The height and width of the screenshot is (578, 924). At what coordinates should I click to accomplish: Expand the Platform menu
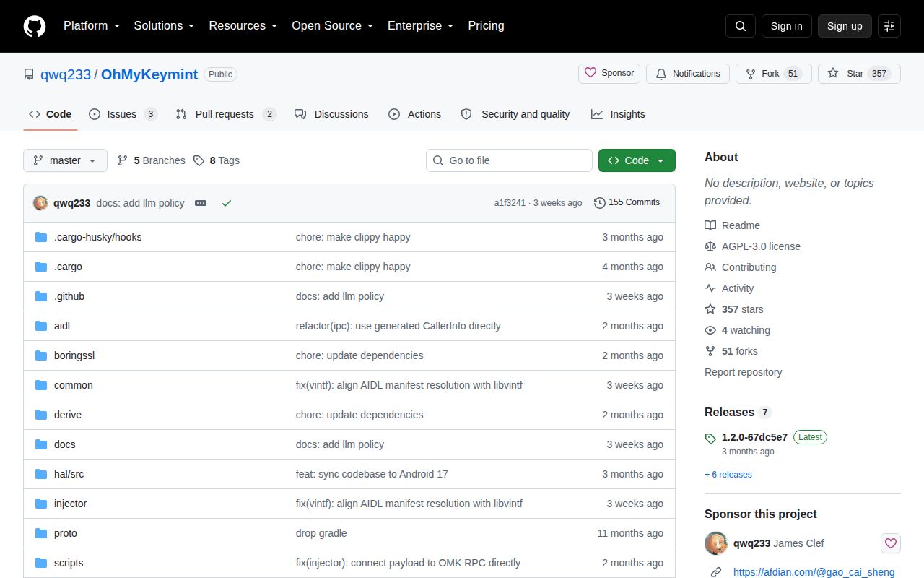[x=92, y=26]
